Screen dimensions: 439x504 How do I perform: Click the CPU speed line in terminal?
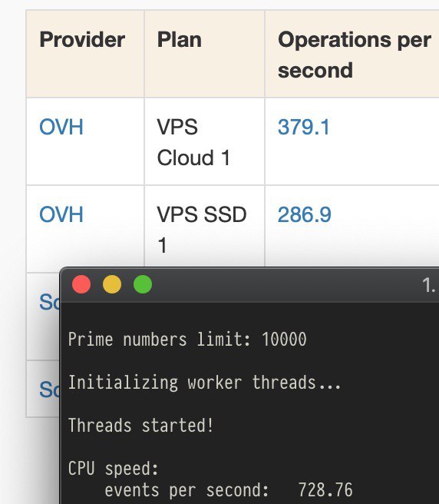tap(114, 469)
